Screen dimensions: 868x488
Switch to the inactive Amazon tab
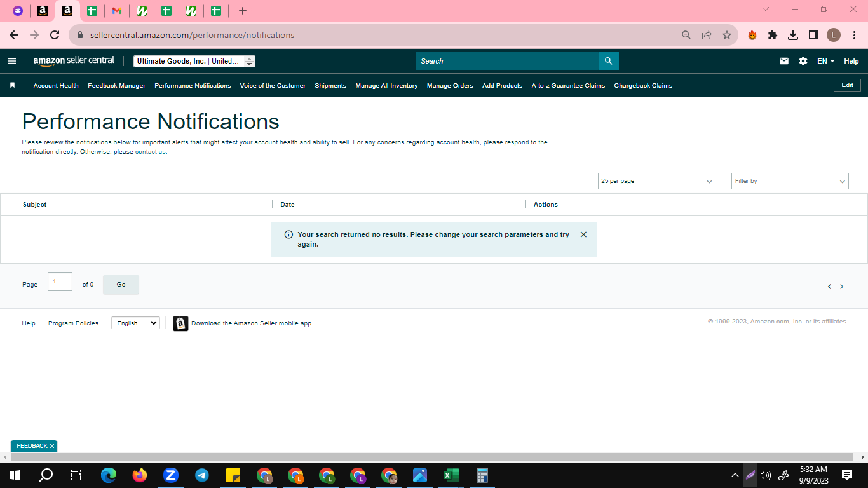(43, 11)
